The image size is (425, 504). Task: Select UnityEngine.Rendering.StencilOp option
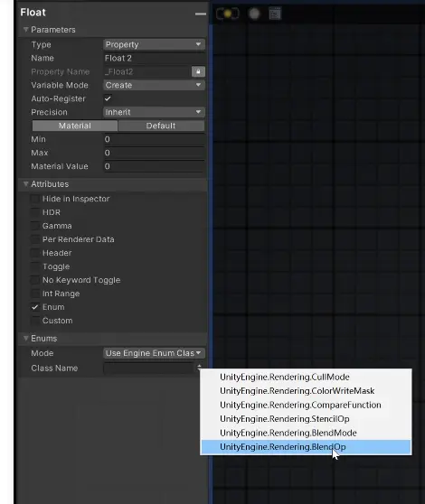pos(306,418)
